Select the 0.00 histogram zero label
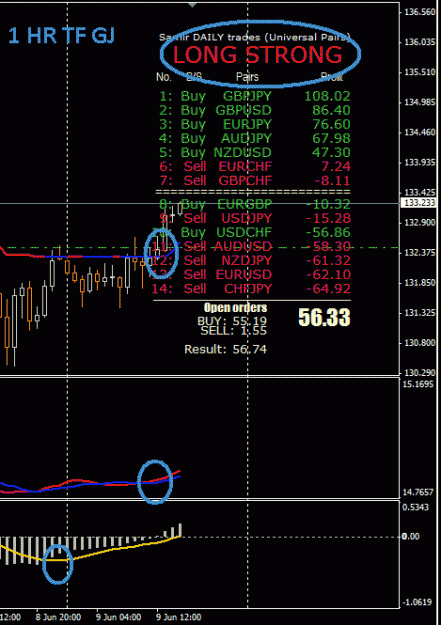Image resolution: width=441 pixels, height=625 pixels. coord(411,537)
